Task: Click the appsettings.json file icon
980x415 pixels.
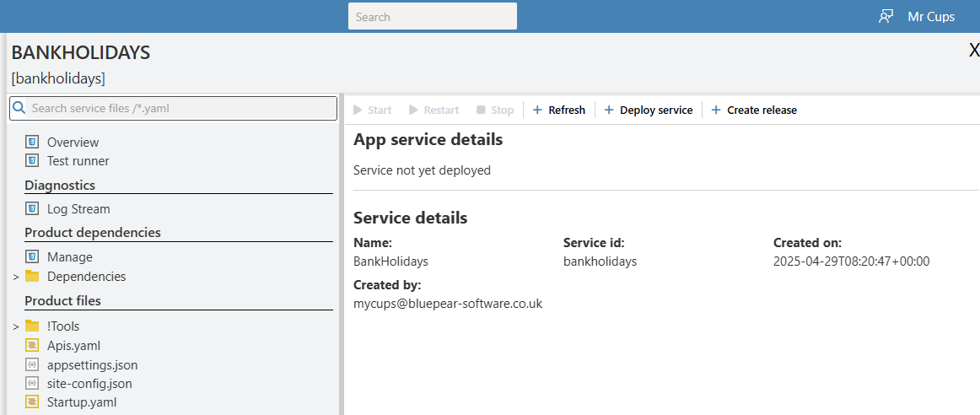Action: click(x=32, y=365)
